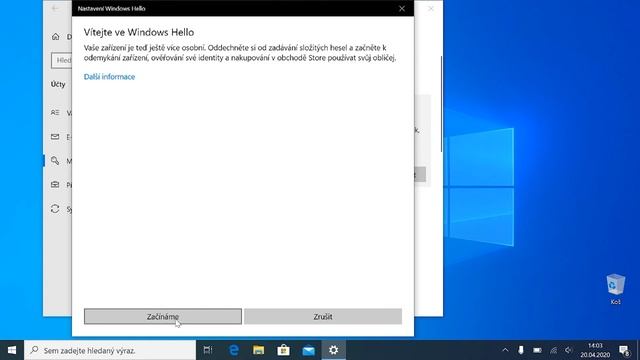Click the Settings search field
640x360 pixels.
coord(62,60)
